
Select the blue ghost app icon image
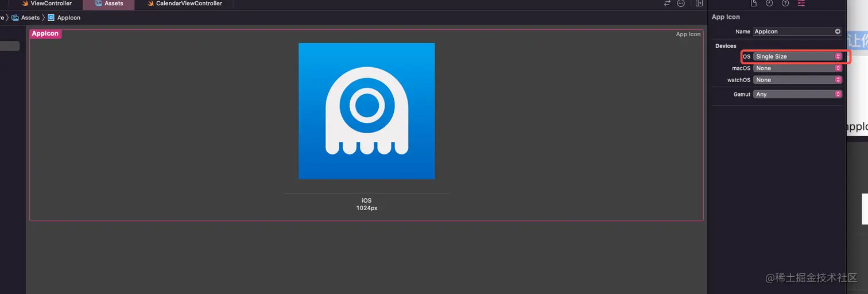[366, 111]
